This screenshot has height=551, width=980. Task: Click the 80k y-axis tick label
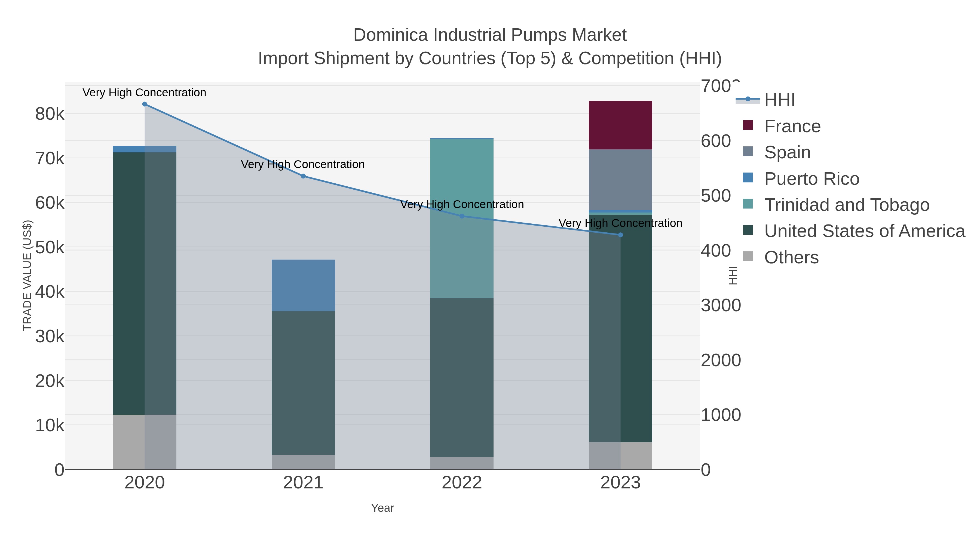pos(50,114)
